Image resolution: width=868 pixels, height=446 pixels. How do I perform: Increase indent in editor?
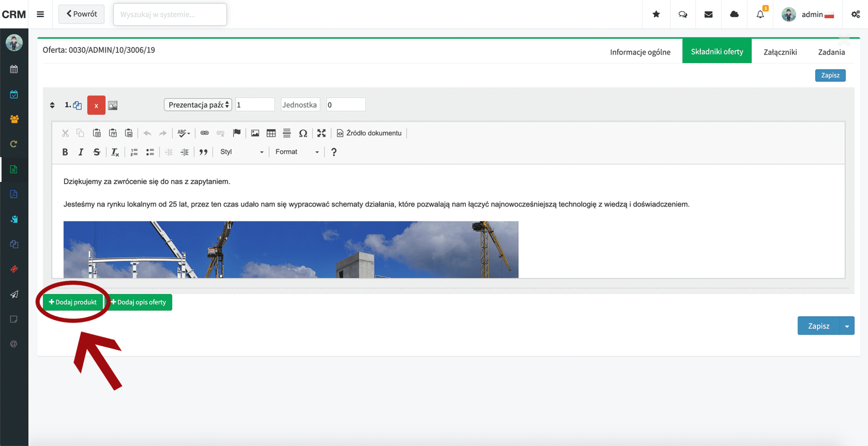[185, 152]
